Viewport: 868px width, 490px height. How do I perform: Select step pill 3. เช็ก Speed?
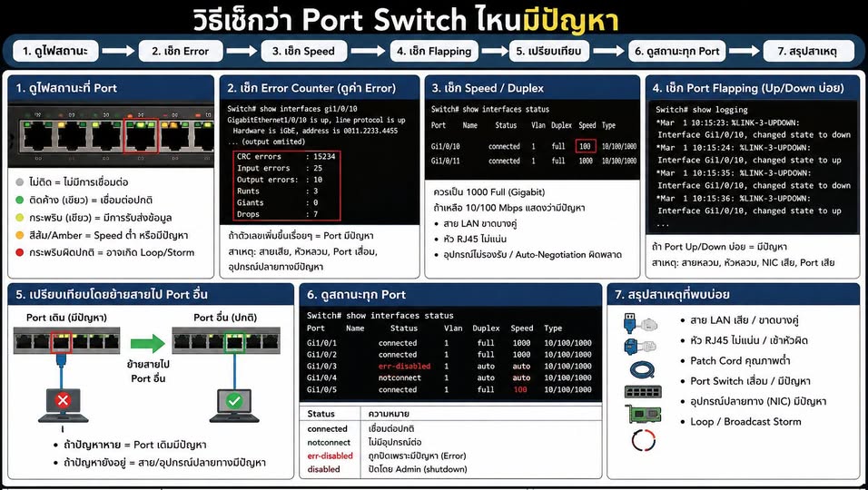tap(304, 51)
